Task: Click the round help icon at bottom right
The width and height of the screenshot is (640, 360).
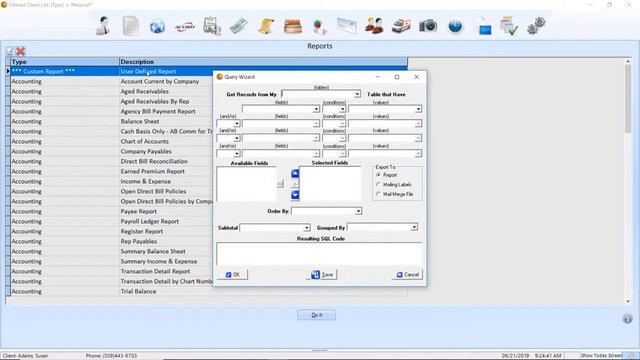Action: point(628,319)
